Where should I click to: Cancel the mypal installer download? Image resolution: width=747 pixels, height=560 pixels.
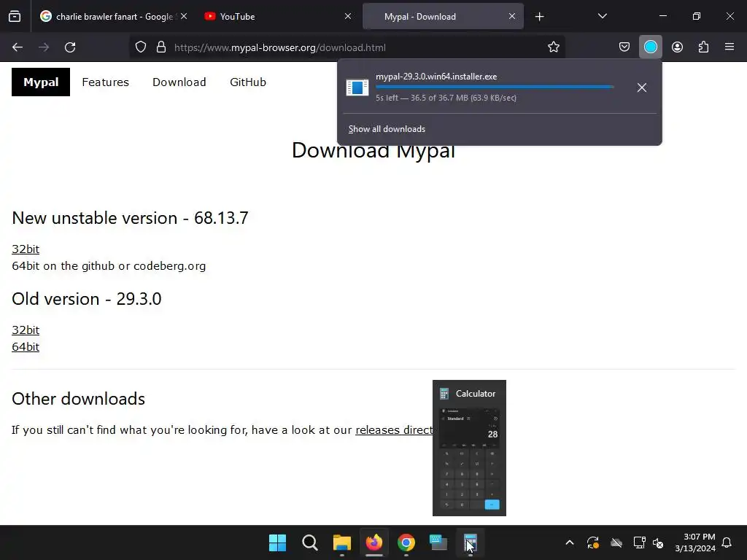(x=642, y=87)
